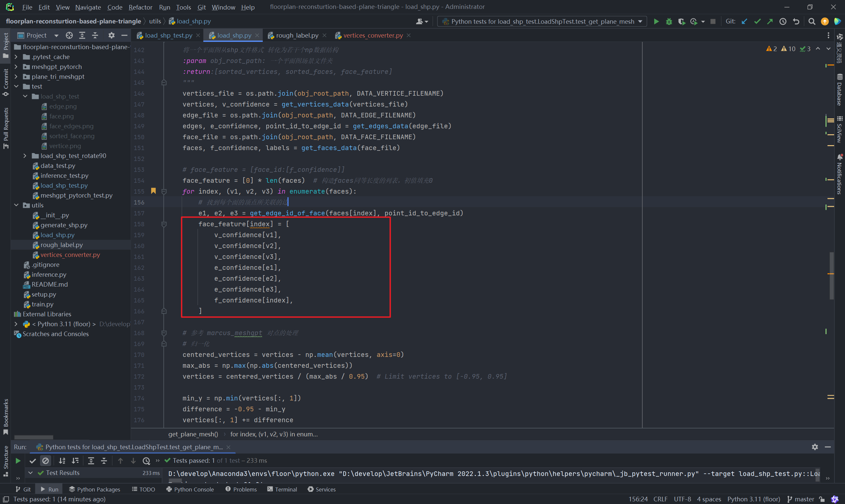845x504 pixels.
Task: Open the Problems tool window
Action: pos(241,489)
